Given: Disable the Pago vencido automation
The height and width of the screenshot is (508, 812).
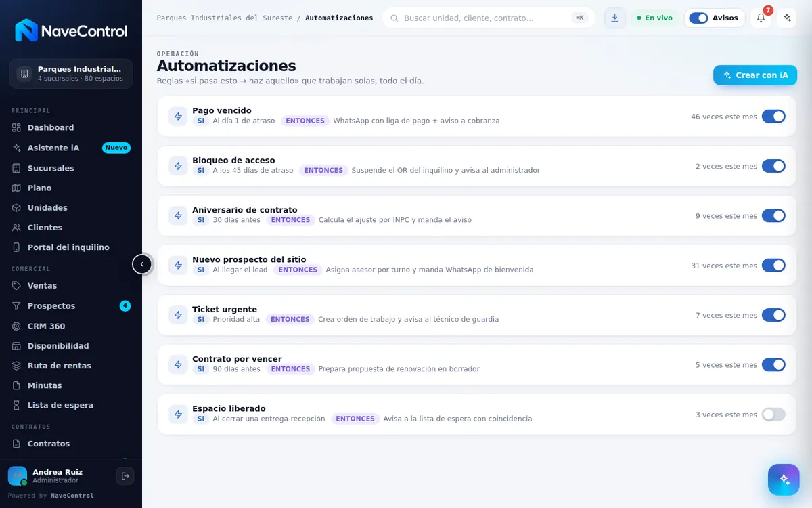Looking at the screenshot, I should [773, 117].
